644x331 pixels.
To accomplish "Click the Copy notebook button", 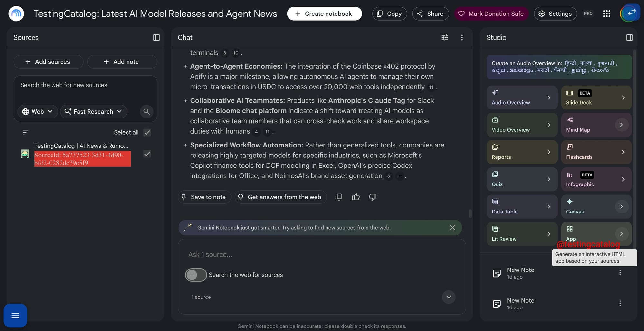I will coord(389,14).
